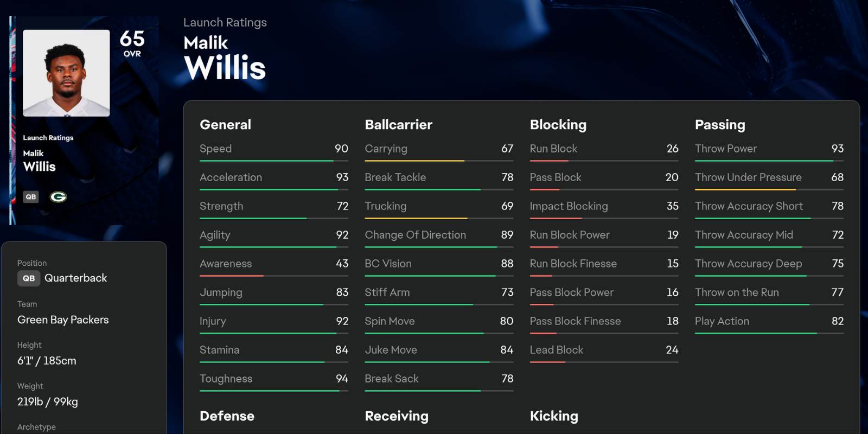Click the Green Bay Packers team name
The width and height of the screenshot is (868, 434).
point(63,320)
